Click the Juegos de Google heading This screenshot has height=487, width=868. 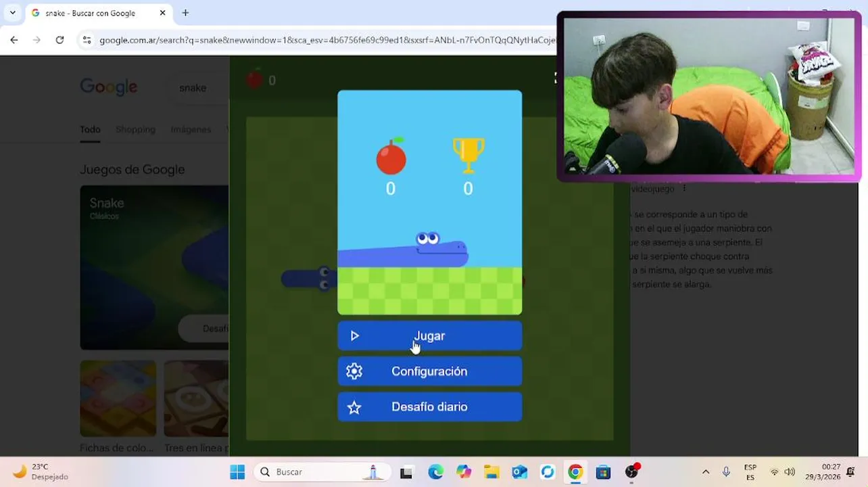(x=132, y=170)
